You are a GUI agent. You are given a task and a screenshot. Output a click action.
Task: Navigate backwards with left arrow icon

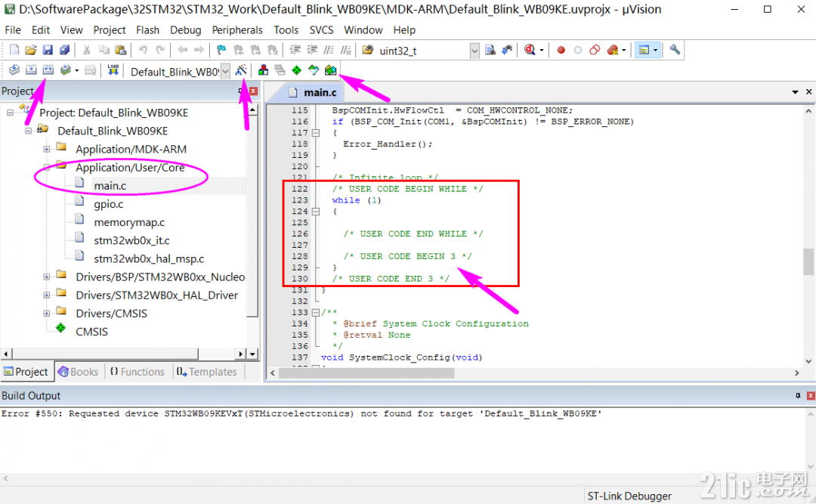point(182,50)
